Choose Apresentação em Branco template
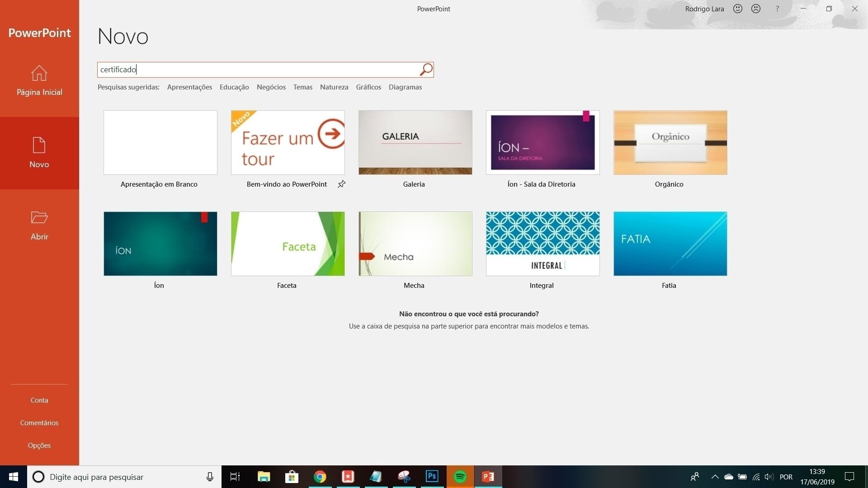 [x=160, y=142]
